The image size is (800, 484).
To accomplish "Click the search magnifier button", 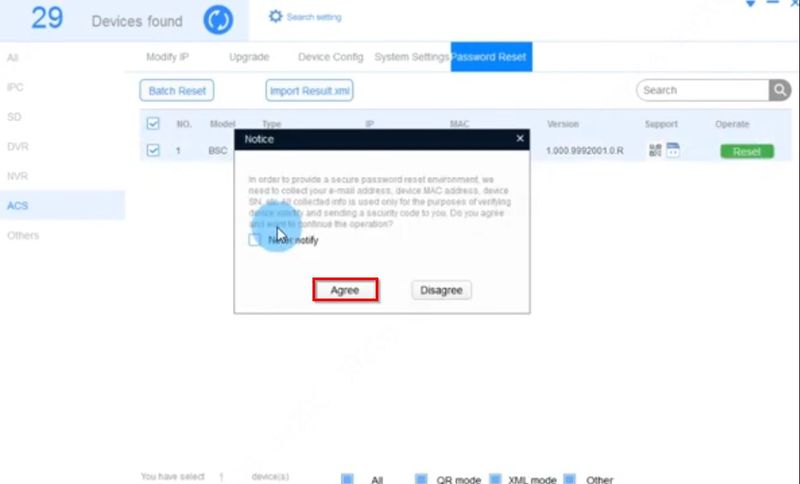I will tap(780, 90).
